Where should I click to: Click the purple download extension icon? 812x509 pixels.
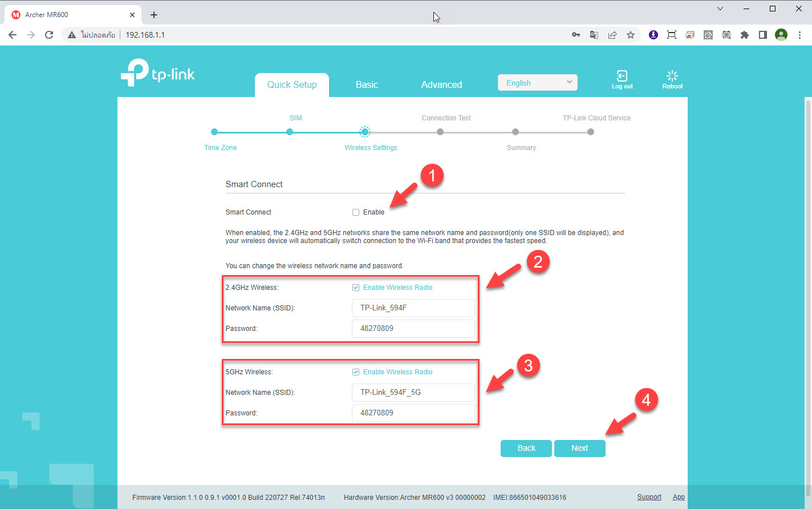click(x=653, y=35)
